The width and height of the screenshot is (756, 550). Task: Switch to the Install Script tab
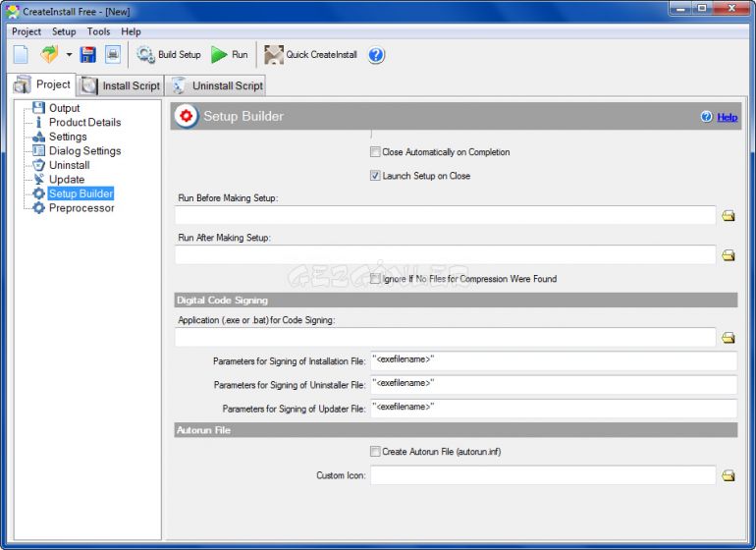[121, 85]
